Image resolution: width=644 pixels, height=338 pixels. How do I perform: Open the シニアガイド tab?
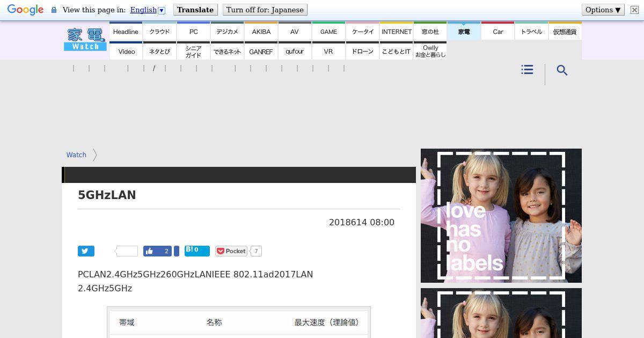(193, 51)
